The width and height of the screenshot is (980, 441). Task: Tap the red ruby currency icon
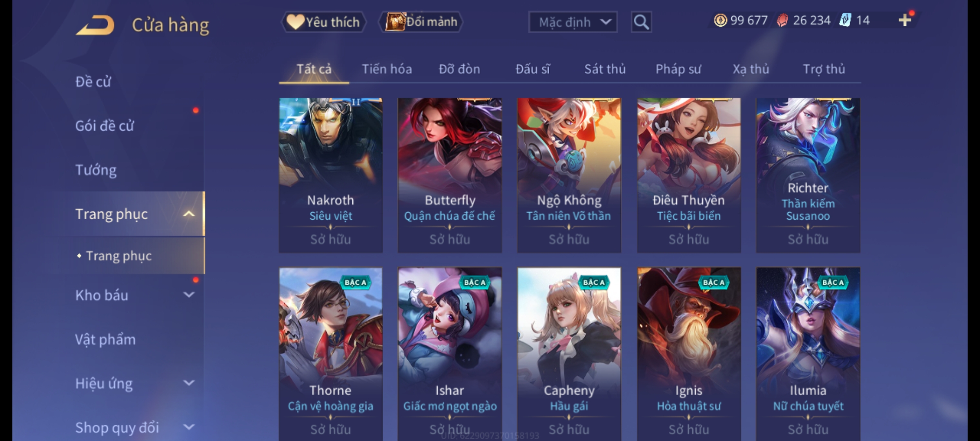tap(782, 20)
